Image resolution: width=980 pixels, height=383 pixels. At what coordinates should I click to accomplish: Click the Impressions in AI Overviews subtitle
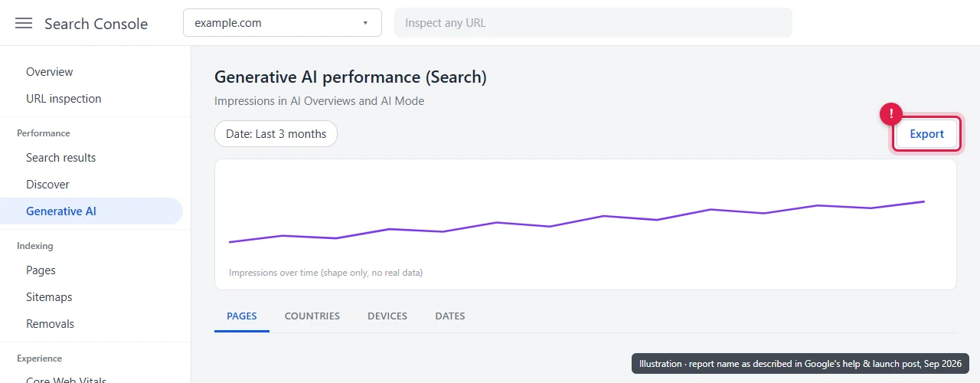[319, 101]
